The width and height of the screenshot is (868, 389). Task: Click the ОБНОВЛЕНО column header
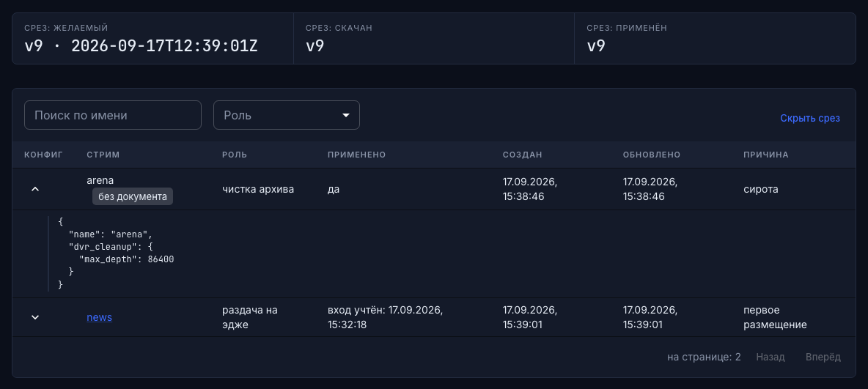coord(652,155)
